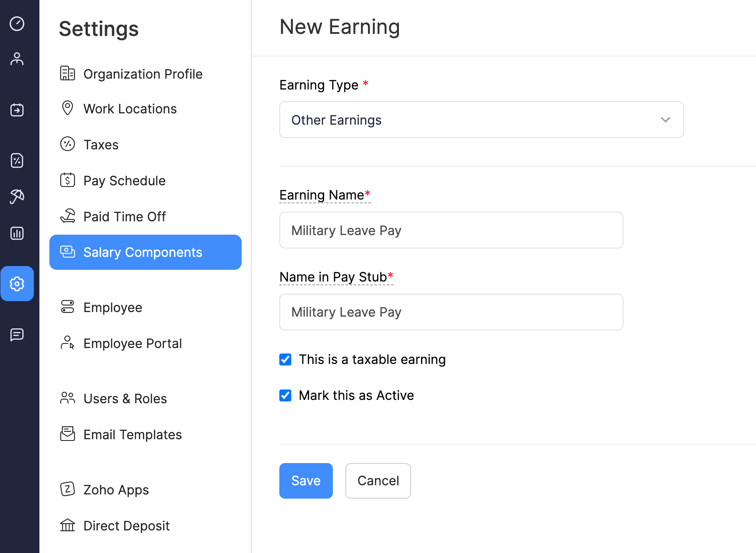Cancel creating the new earning

(378, 481)
